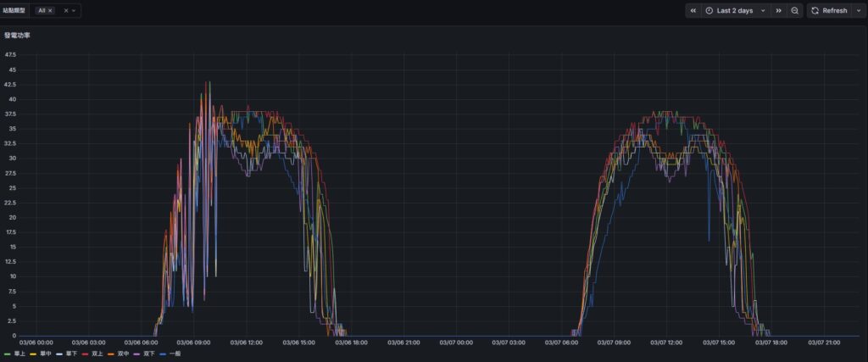Open the 發電功率 panel title menu
Viewport: 868px width, 362px height.
(x=16, y=36)
